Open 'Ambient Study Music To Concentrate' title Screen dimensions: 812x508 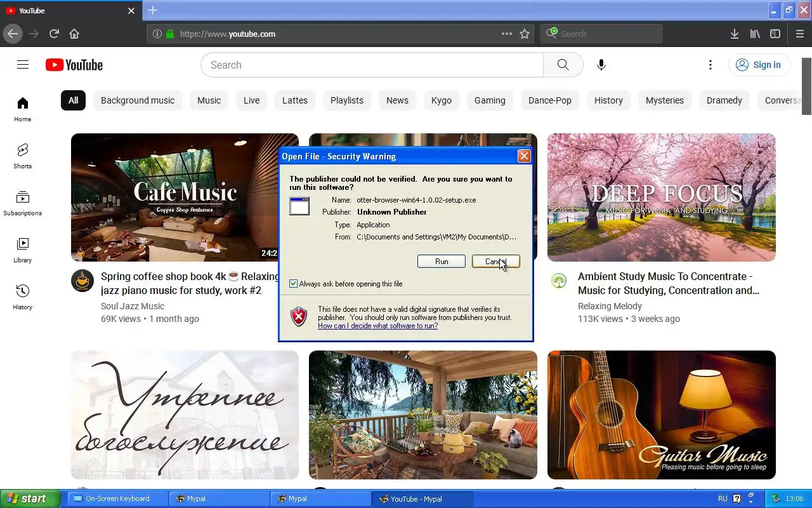point(669,283)
